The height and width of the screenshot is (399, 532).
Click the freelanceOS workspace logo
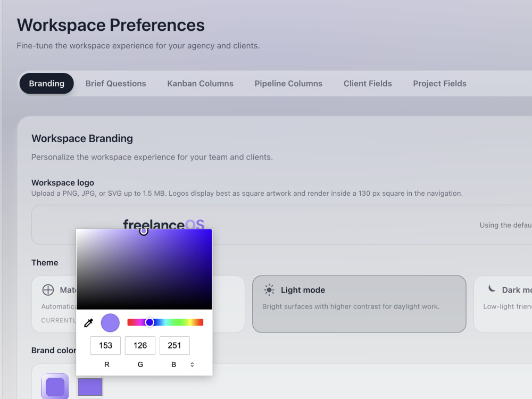[163, 223]
